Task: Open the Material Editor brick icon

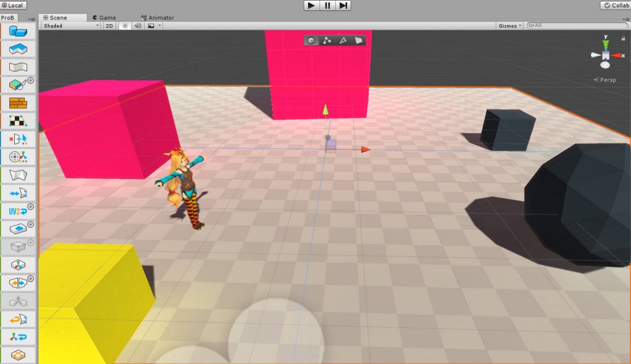Action: click(x=18, y=103)
